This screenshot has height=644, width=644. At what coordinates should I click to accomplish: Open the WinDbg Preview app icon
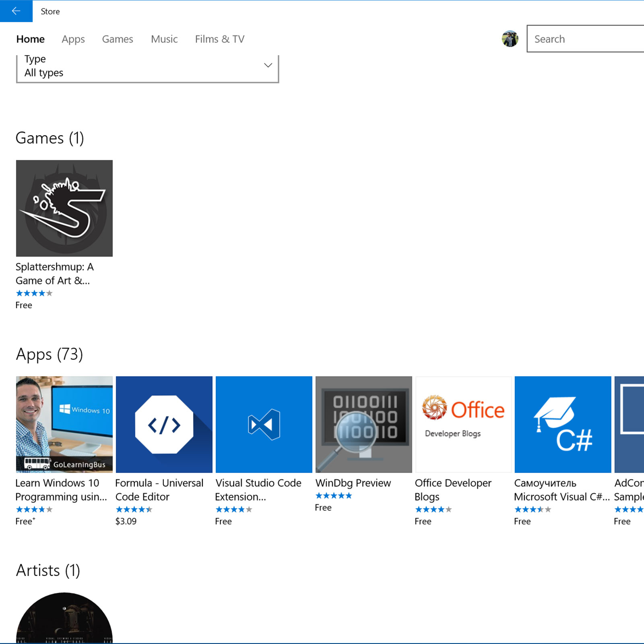[x=363, y=424]
